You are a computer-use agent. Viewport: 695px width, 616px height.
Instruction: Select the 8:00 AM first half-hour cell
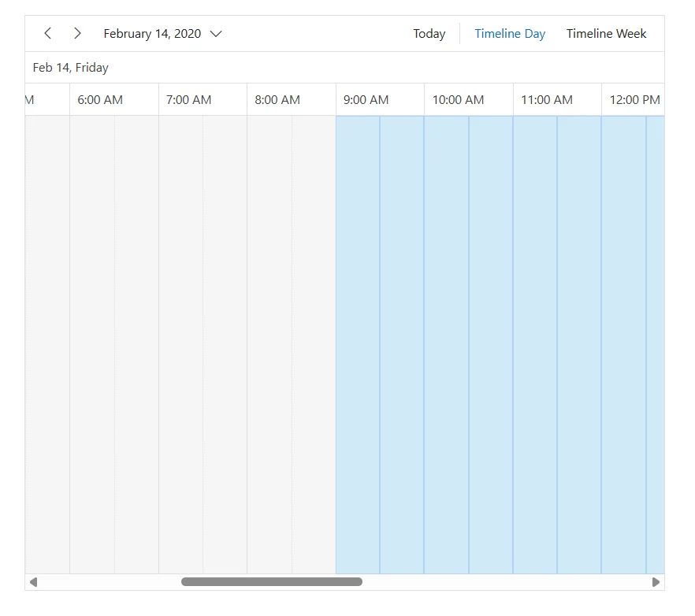(269, 345)
